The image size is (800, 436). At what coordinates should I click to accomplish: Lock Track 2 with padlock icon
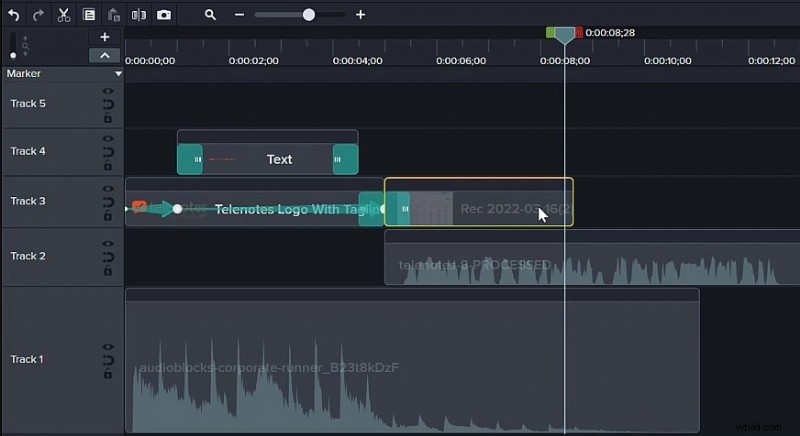click(x=108, y=271)
